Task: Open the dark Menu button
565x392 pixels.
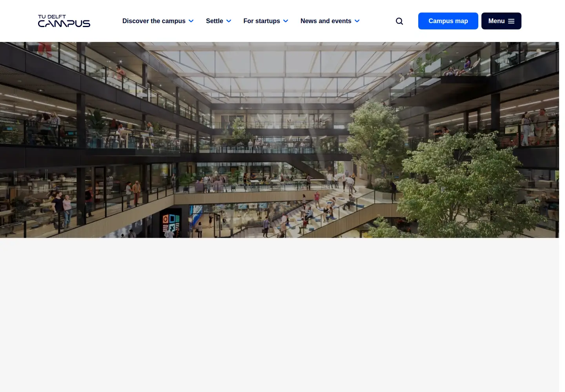Action: [501, 21]
